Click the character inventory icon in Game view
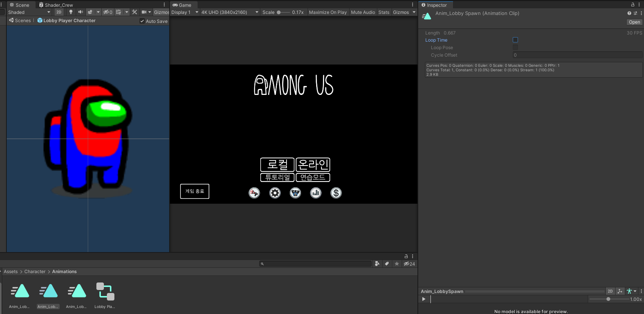644x314 pixels. (x=296, y=193)
